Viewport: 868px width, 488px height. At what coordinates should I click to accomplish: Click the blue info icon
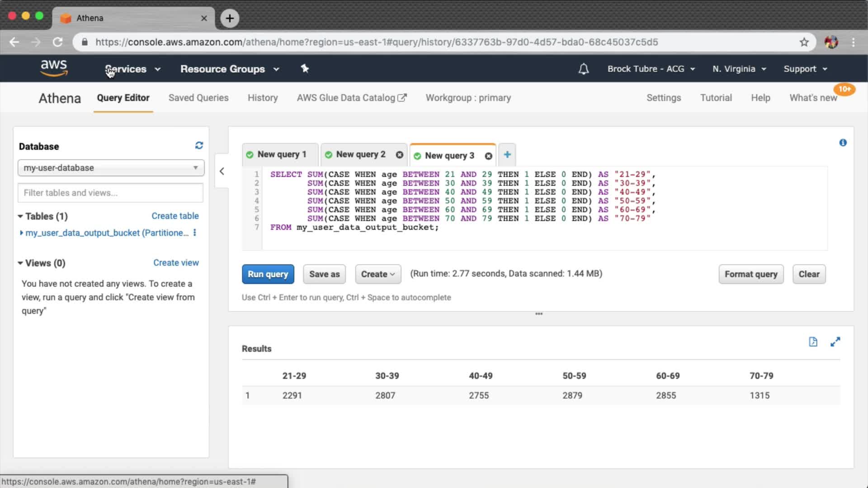tap(843, 143)
